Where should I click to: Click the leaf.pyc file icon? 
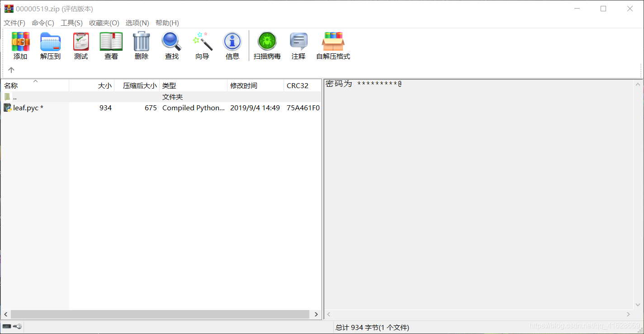[x=7, y=108]
